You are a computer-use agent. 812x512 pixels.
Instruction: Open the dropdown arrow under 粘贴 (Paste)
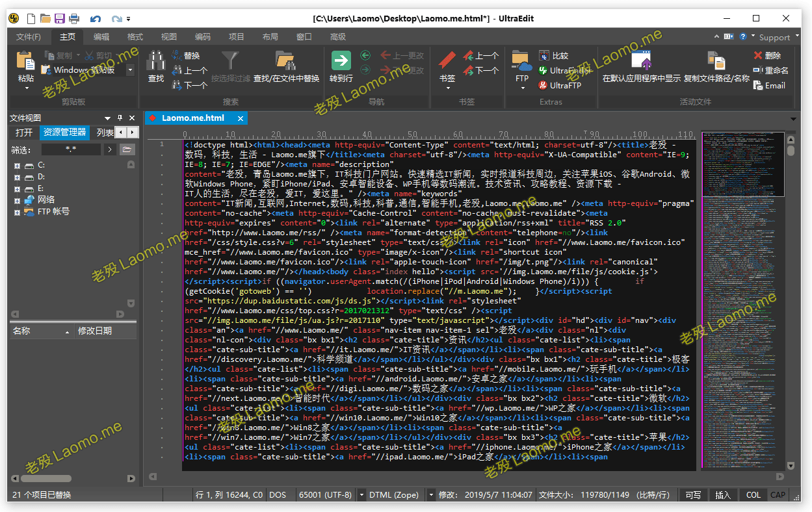point(26,88)
